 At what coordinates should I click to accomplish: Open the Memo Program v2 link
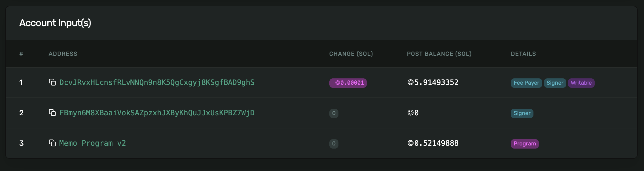92,143
